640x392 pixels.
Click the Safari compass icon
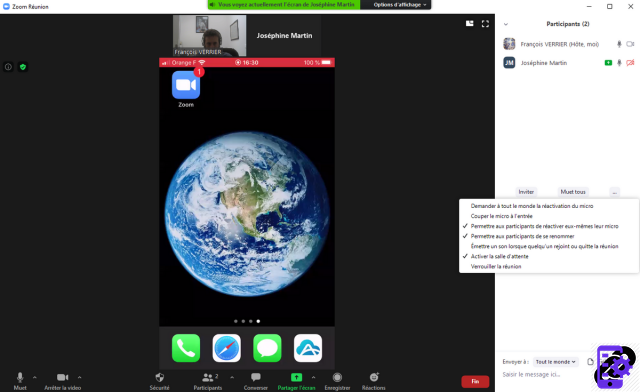(227, 348)
